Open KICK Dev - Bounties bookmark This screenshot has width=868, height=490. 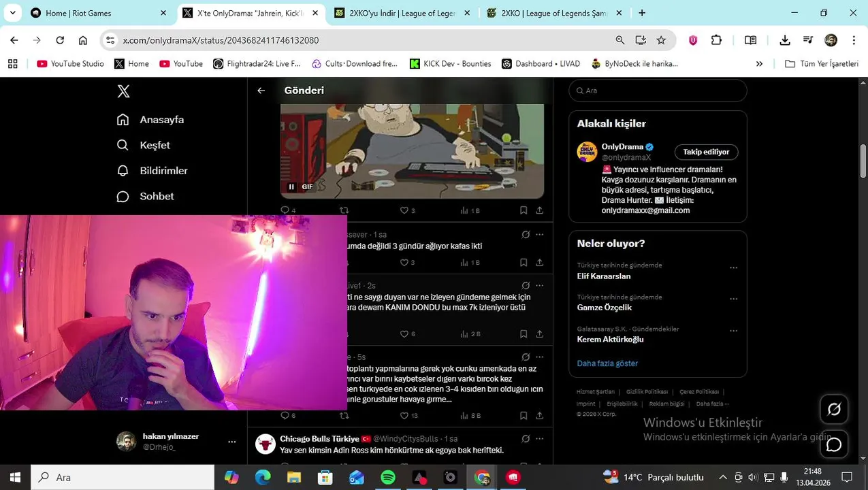[450, 64]
